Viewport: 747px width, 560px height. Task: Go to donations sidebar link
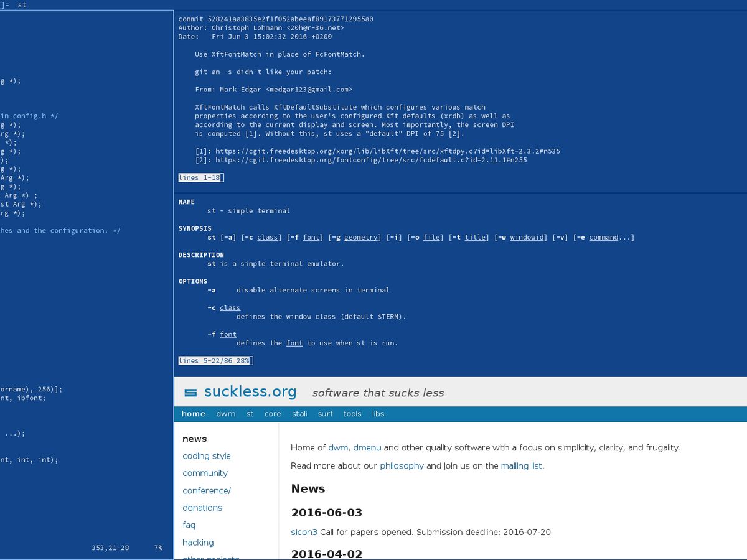tap(202, 508)
